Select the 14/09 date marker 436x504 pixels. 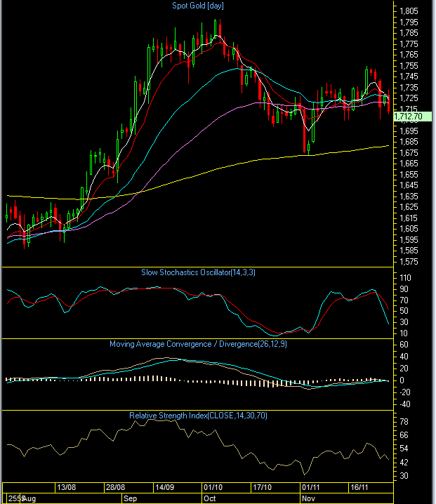pyautogui.click(x=165, y=486)
